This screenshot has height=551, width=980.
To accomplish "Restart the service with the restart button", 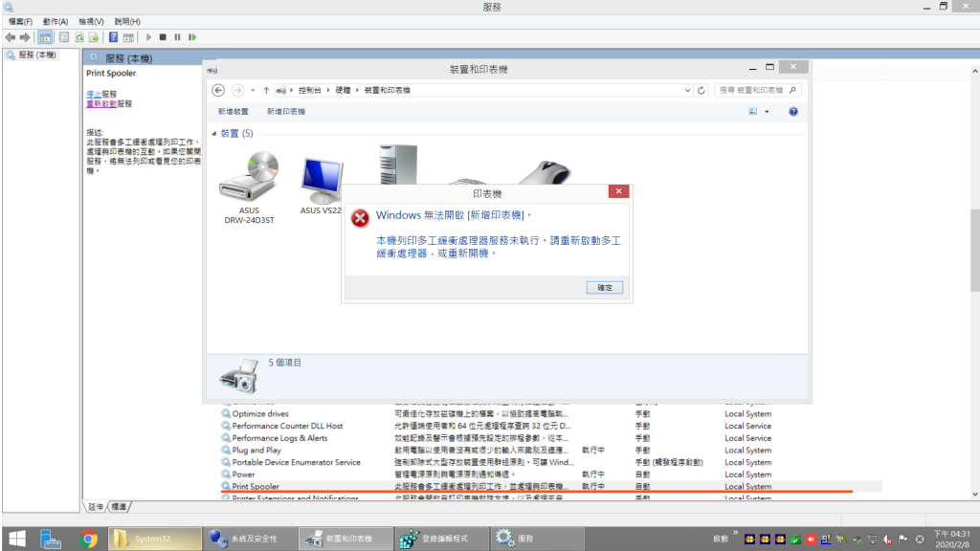I will click(192, 37).
